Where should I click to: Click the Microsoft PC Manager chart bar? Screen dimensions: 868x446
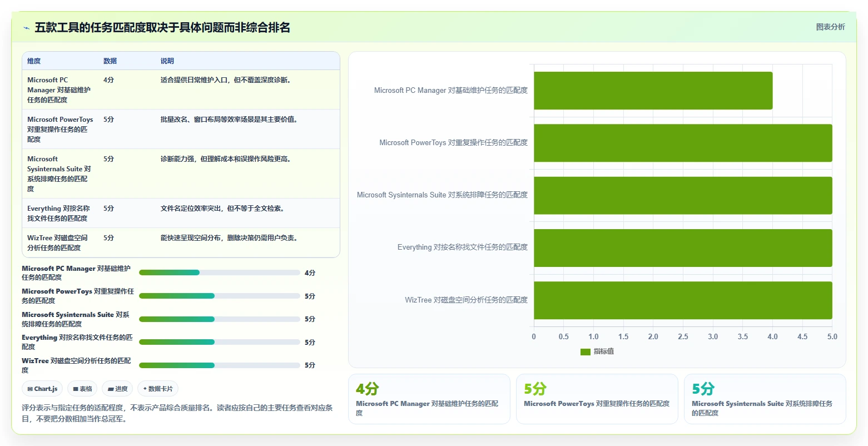653,91
